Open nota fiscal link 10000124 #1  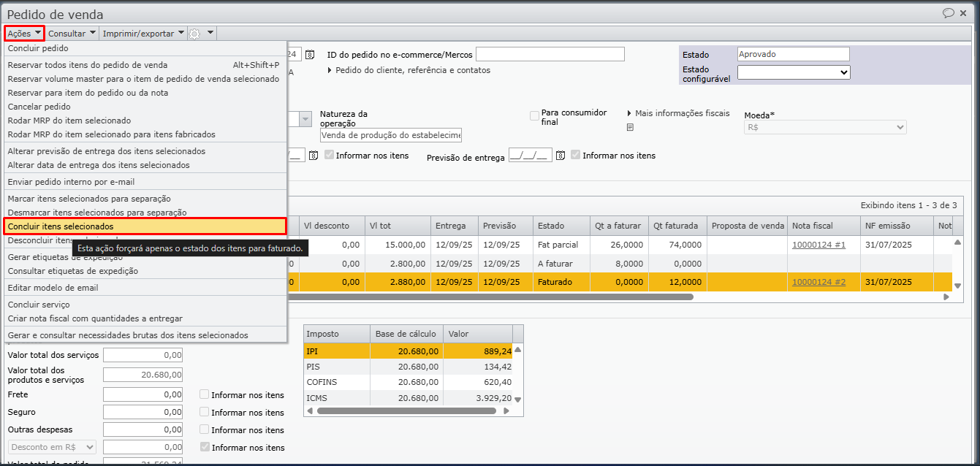818,245
